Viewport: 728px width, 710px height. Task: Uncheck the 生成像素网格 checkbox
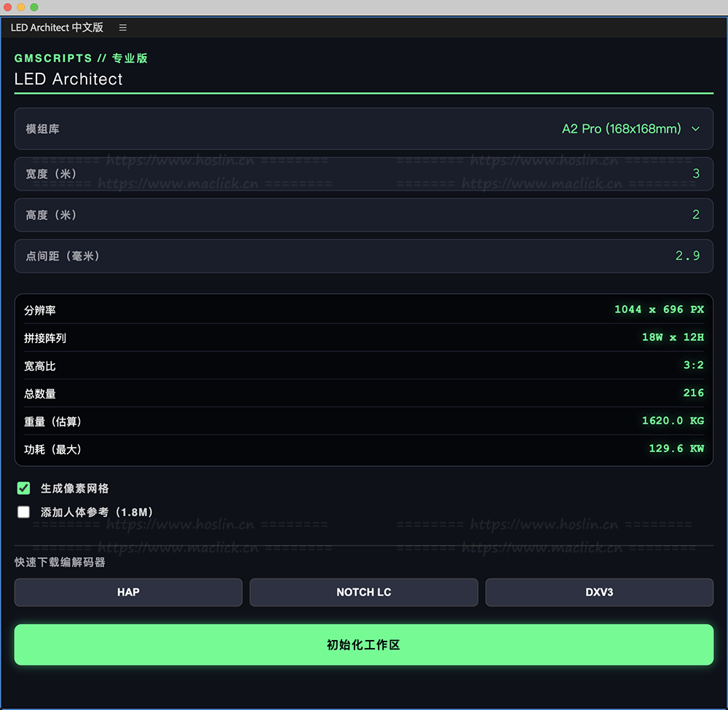tap(24, 488)
